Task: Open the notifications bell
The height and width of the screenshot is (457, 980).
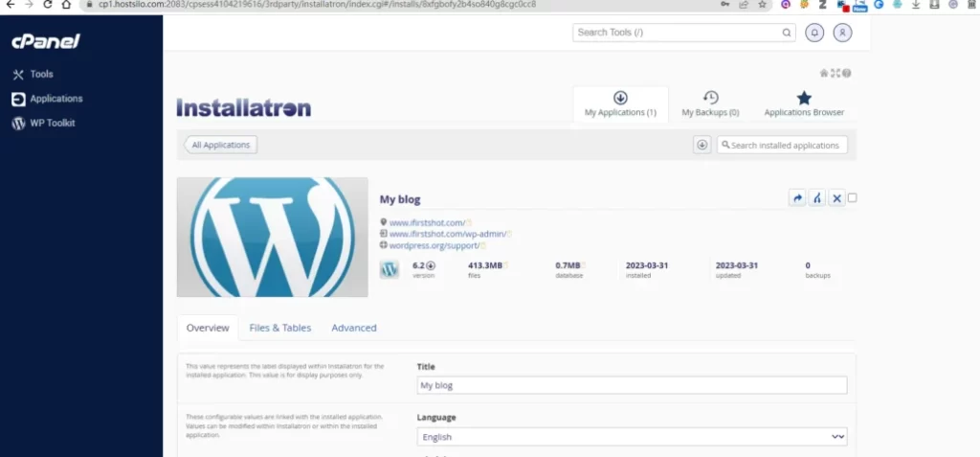Action: pos(813,33)
